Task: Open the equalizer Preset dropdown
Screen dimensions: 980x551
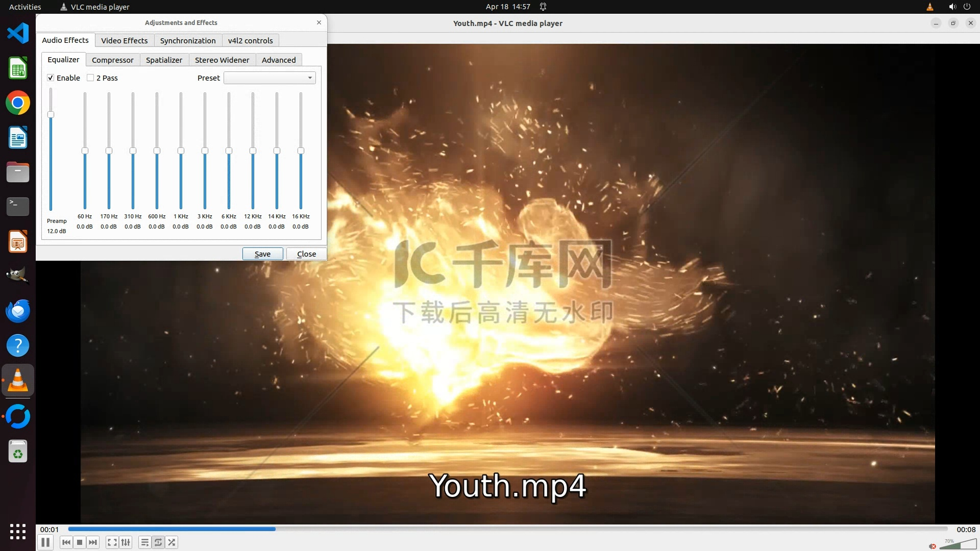Action: [x=269, y=78]
